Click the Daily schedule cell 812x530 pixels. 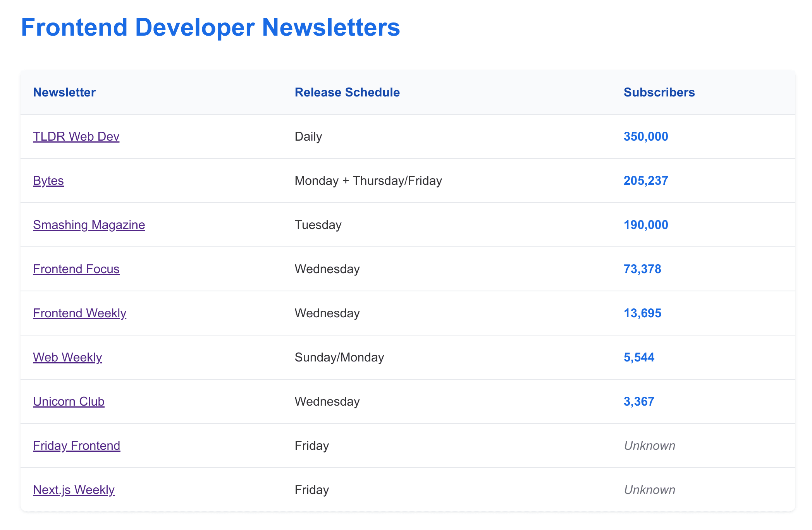(308, 136)
